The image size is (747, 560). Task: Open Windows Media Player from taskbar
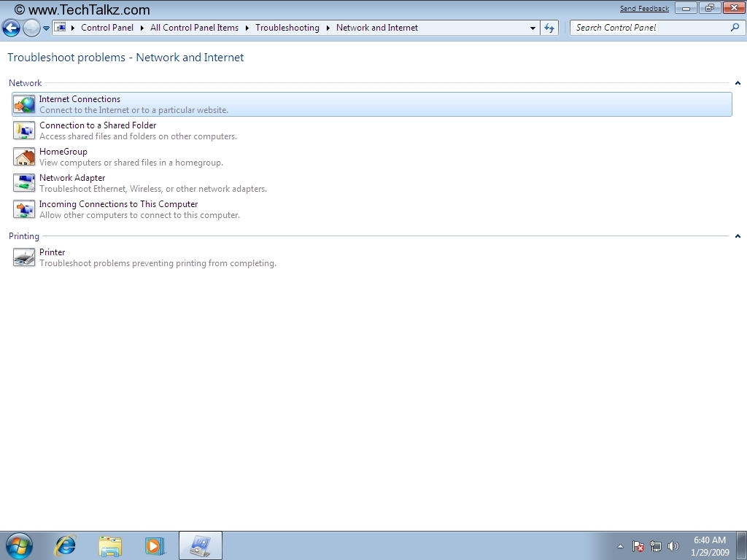click(x=155, y=545)
